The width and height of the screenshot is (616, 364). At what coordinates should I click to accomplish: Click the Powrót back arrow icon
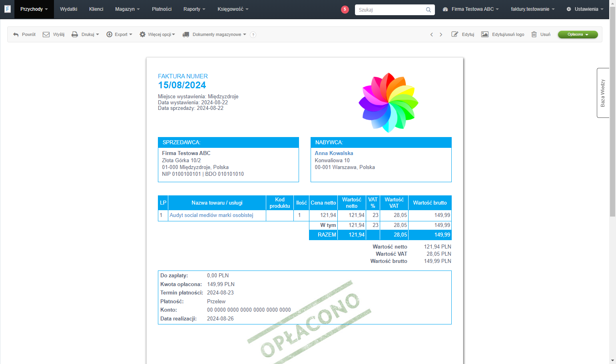tap(16, 35)
